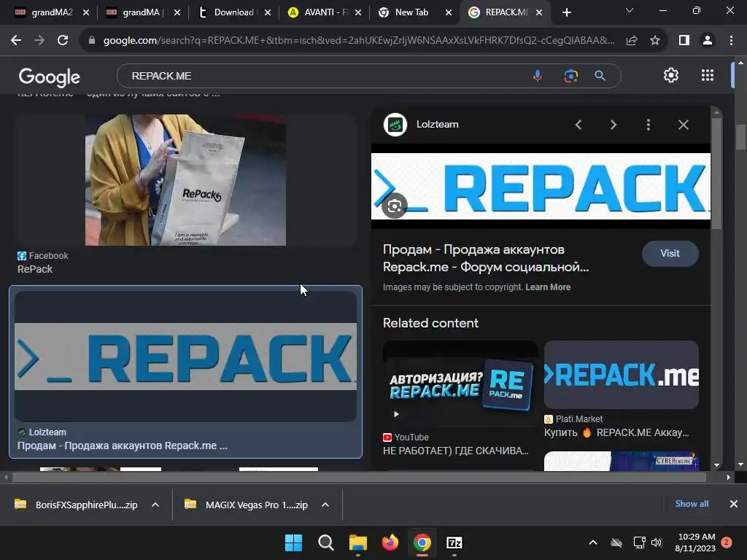The image size is (747, 560).
Task: Click the horizontal page scrollbar
Action: (x=358, y=477)
